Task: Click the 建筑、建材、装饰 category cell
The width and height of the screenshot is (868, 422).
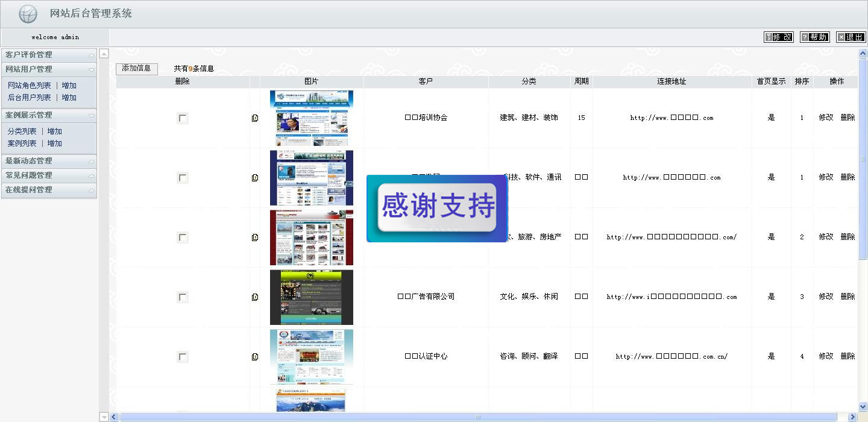Action: coord(529,118)
